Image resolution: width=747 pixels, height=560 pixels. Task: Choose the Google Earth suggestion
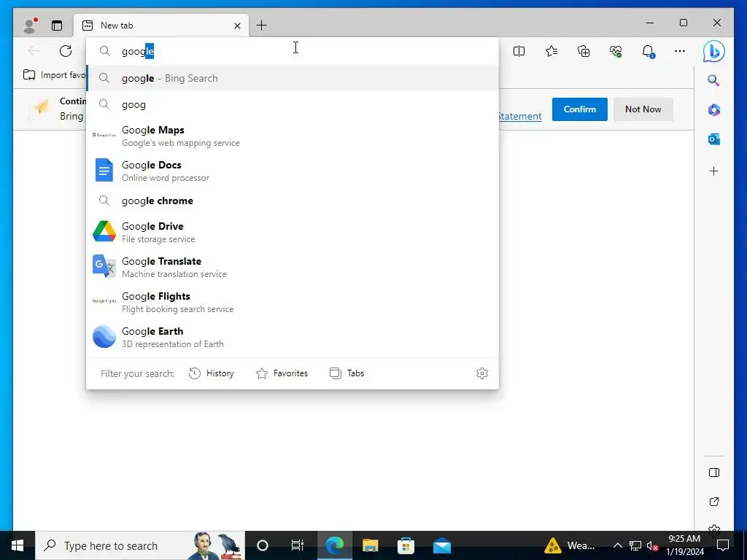[x=293, y=337]
